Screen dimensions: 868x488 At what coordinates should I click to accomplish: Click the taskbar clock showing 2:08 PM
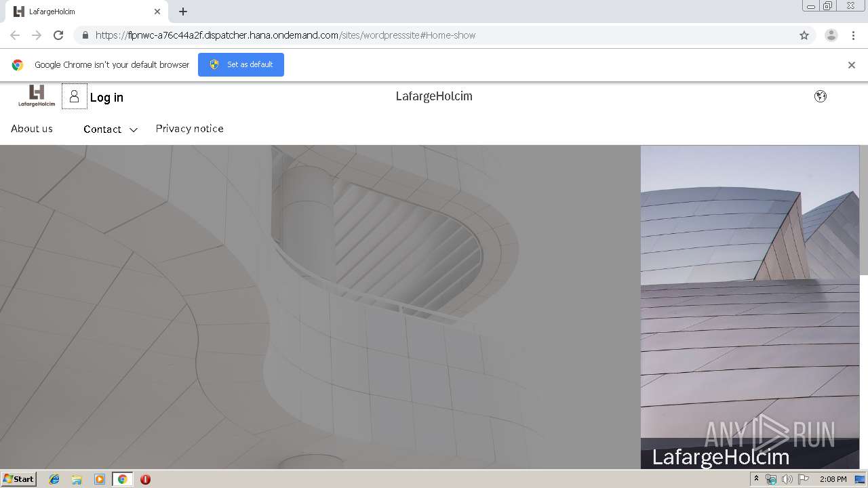(x=833, y=479)
